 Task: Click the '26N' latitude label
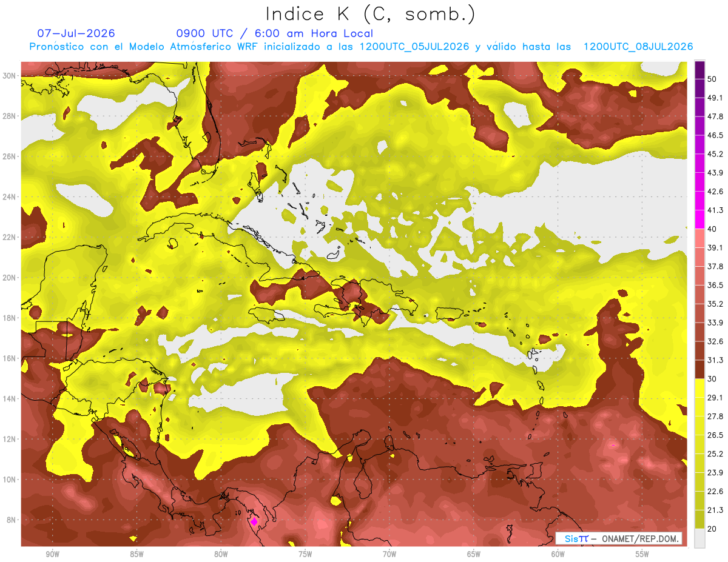click(x=10, y=156)
